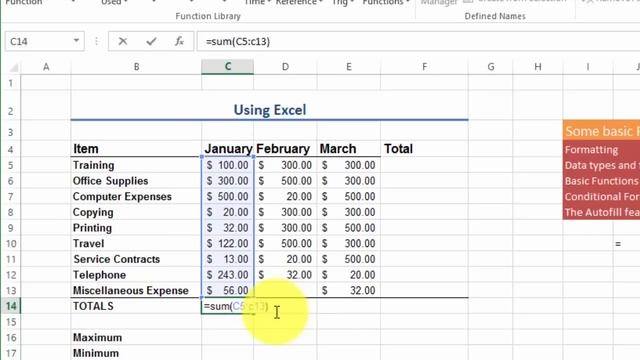This screenshot has height=360, width=640.
Task: Select the 'TOTALS' cell
Action: [x=136, y=306]
